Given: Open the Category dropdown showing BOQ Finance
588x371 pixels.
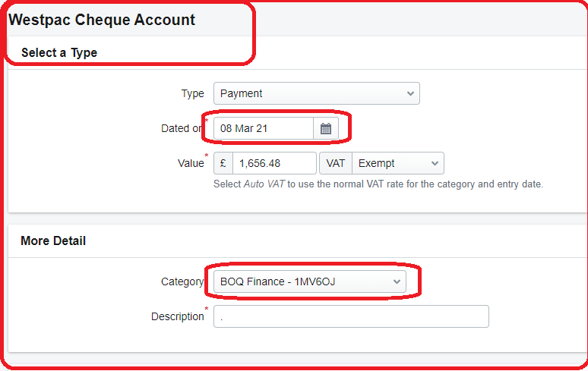Looking at the screenshot, I should 309,281.
